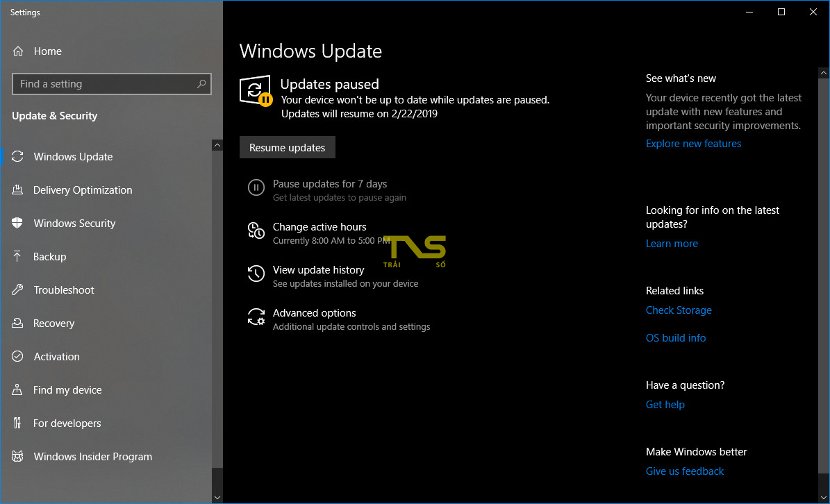Click the Windows Insider Program cat icon
Screen dimensions: 830x504
click(17, 456)
